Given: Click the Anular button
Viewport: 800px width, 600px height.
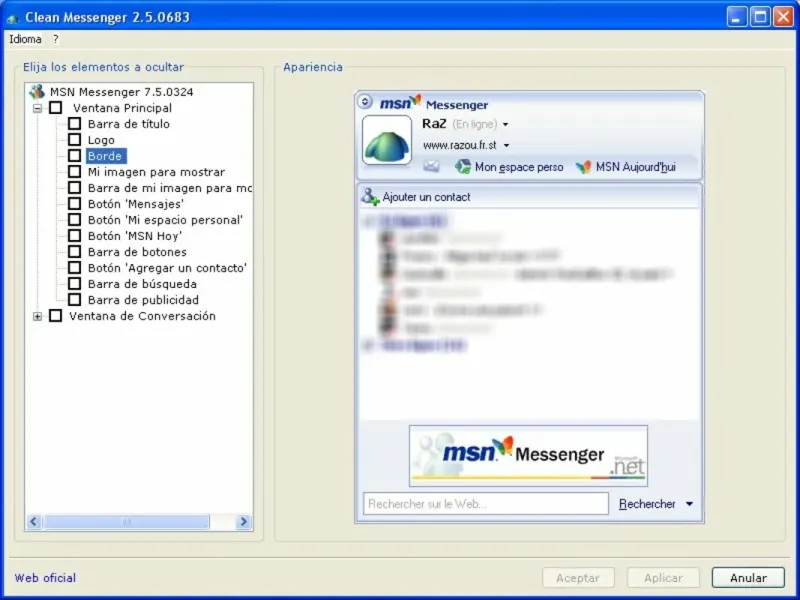Looking at the screenshot, I should 748,578.
